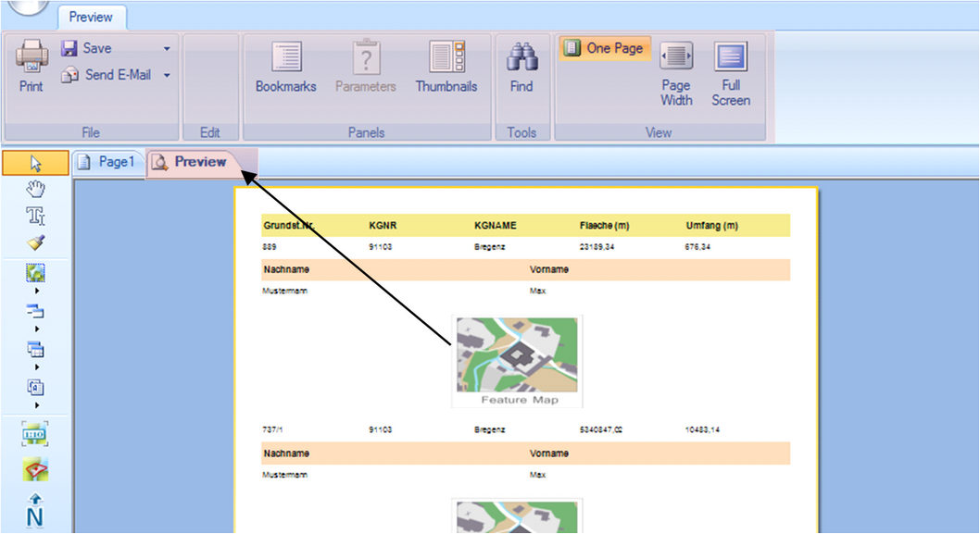Show the Thumbnails panel
The height and width of the screenshot is (534, 980).
click(x=446, y=68)
